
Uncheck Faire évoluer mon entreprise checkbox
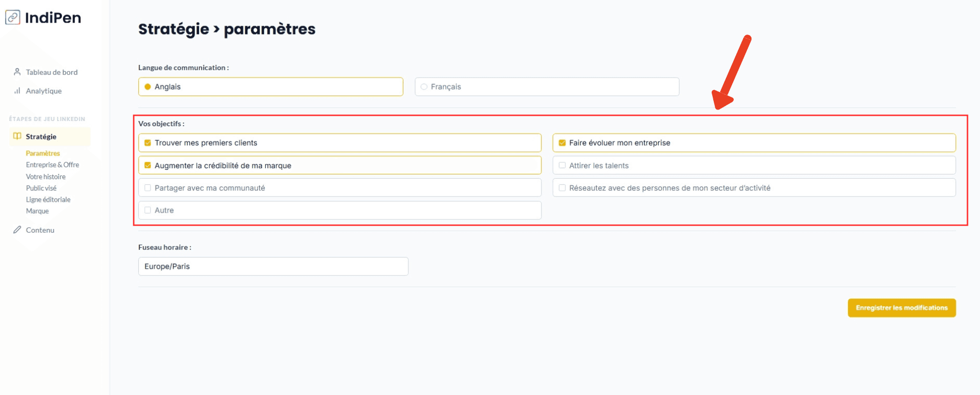[562, 142]
